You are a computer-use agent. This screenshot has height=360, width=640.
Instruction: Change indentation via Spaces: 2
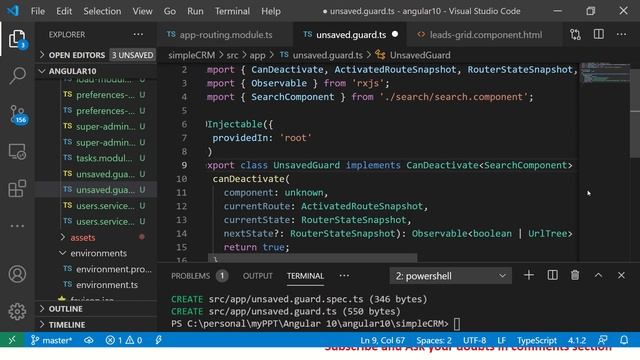pos(434,340)
